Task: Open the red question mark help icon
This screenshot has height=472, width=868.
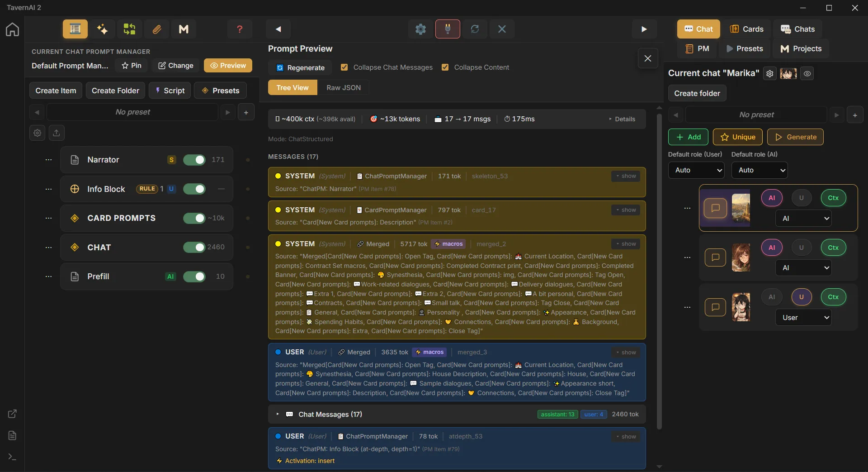Action: pyautogui.click(x=240, y=29)
